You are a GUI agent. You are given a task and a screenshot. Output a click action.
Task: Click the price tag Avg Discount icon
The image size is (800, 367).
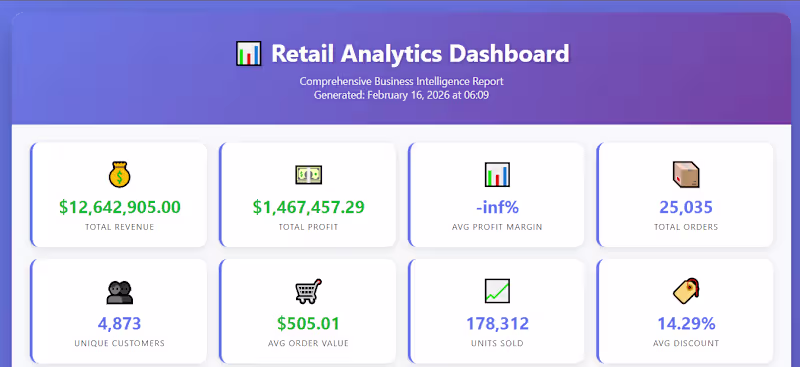click(686, 291)
